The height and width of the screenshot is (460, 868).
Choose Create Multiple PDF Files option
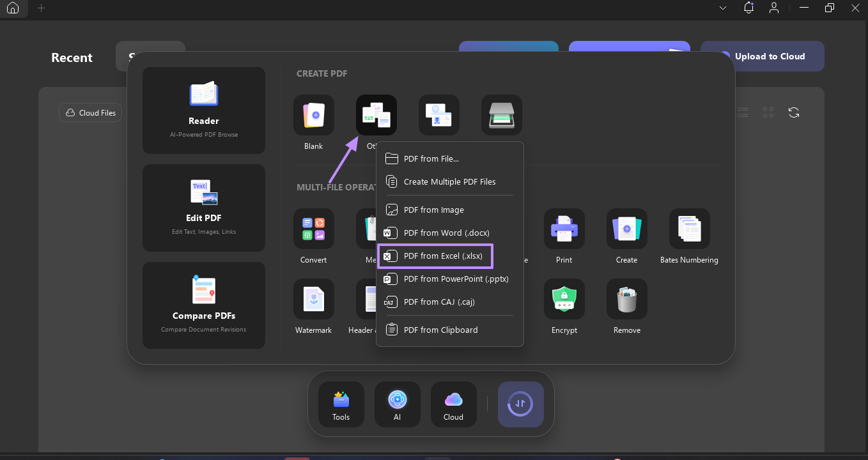click(x=449, y=181)
